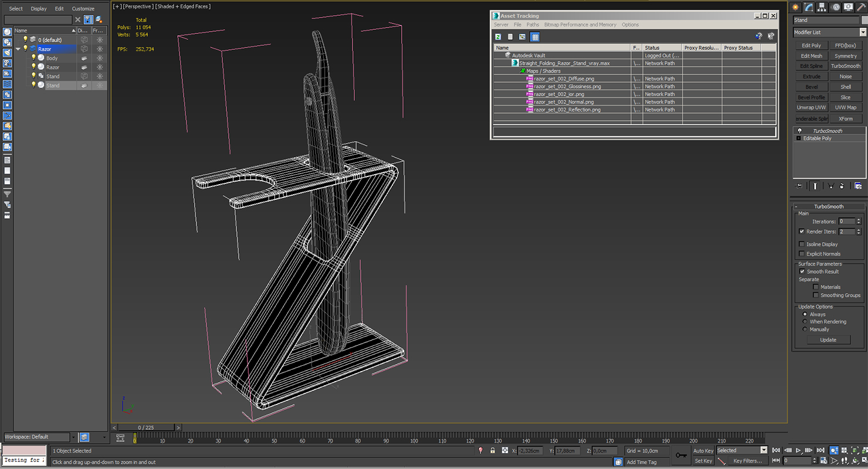The height and width of the screenshot is (469, 868).
Task: Toggle Show End Result in modifier stack
Action: [815, 186]
